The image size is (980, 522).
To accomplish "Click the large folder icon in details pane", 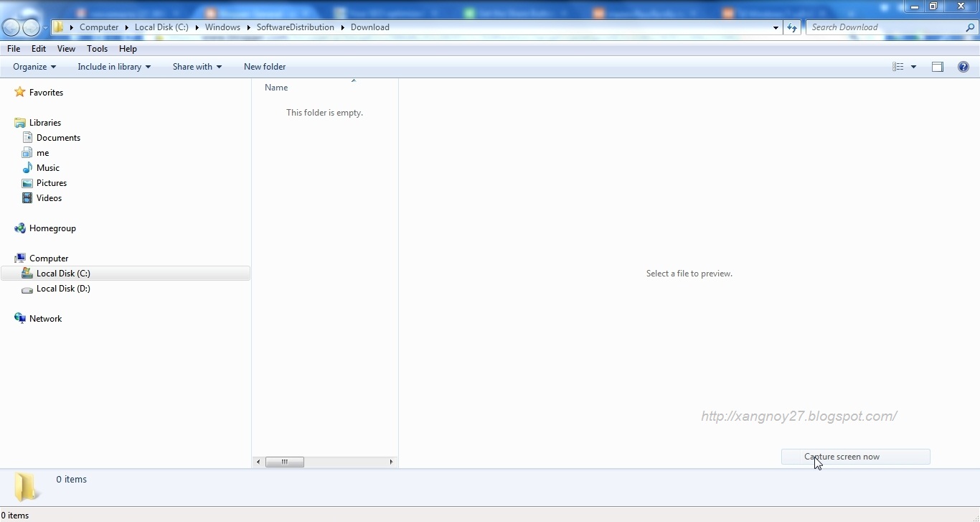I will coord(27,486).
